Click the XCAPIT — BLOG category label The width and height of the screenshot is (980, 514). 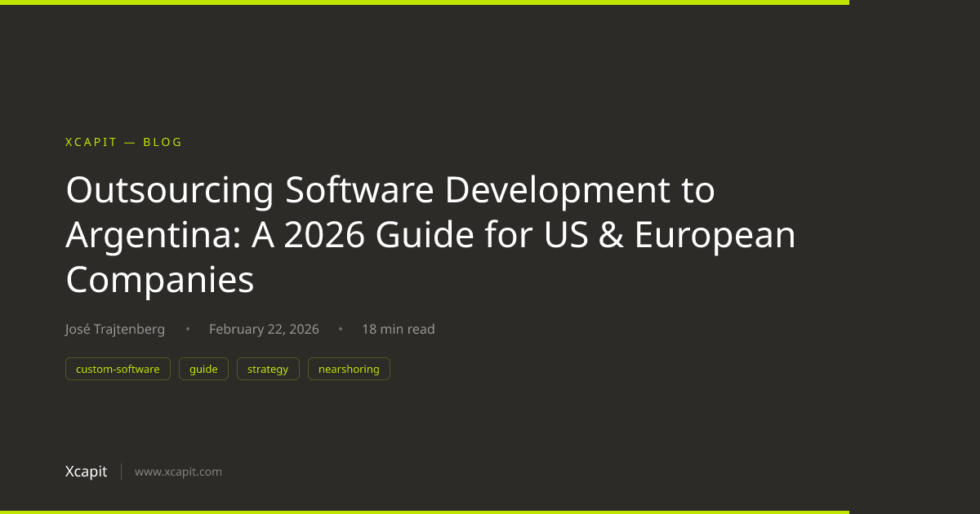123,142
